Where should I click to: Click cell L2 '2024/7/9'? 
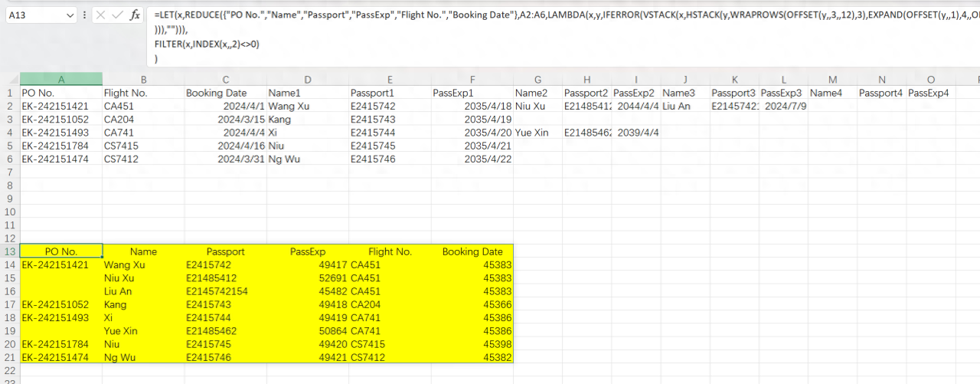[782, 107]
